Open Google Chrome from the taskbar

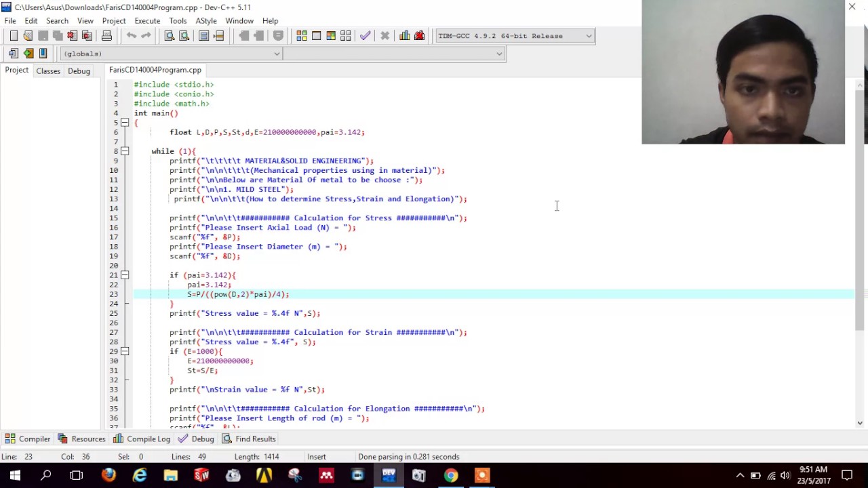pos(451,475)
